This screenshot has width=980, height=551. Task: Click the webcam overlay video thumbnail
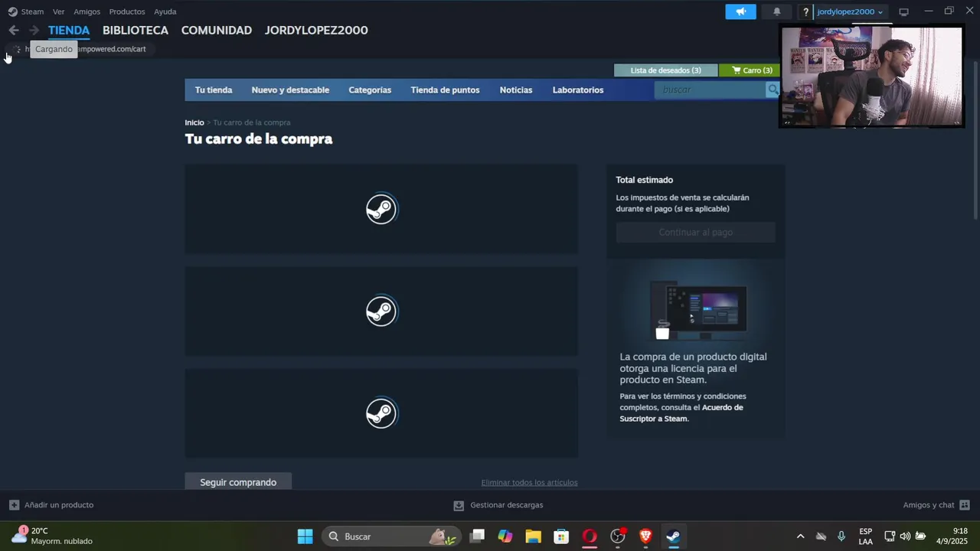tap(871, 76)
